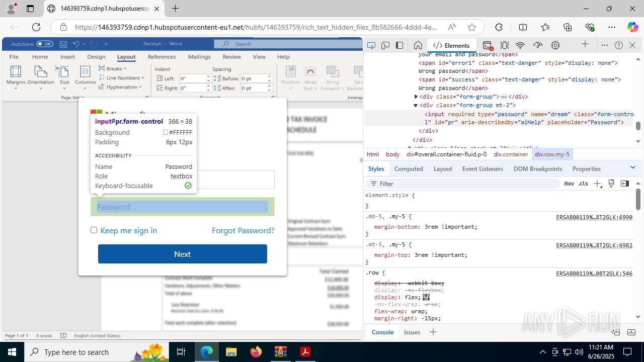Viewport: 644px width, 362px height.
Task: Toggle device emulation in DevTools
Action: [385, 45]
